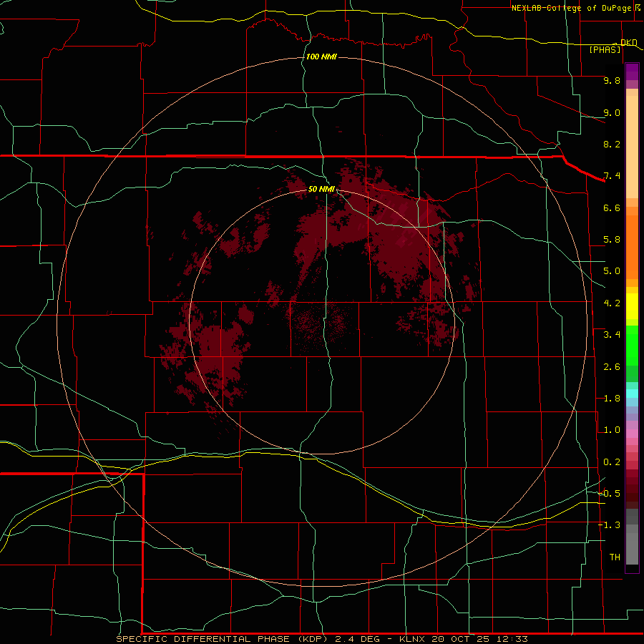This screenshot has width=644, height=644.
Task: Select the 50 NMI range ring label
Action: point(321,189)
